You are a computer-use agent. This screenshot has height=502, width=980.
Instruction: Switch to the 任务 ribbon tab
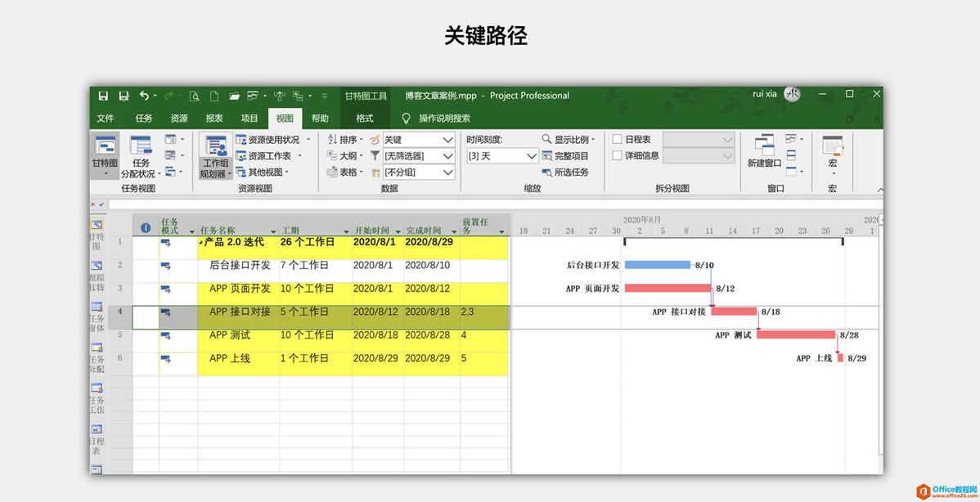(143, 118)
